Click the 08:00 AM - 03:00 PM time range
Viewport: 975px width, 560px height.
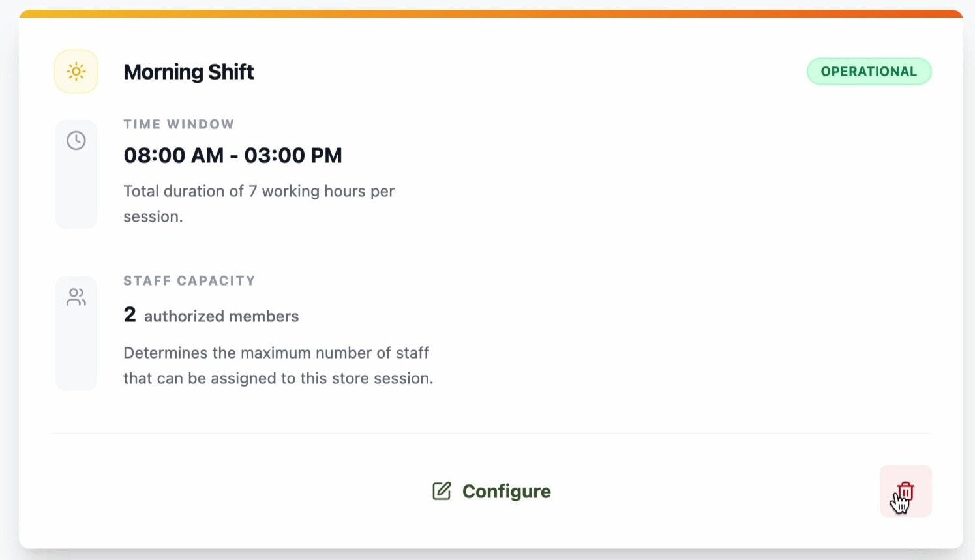[x=233, y=155]
